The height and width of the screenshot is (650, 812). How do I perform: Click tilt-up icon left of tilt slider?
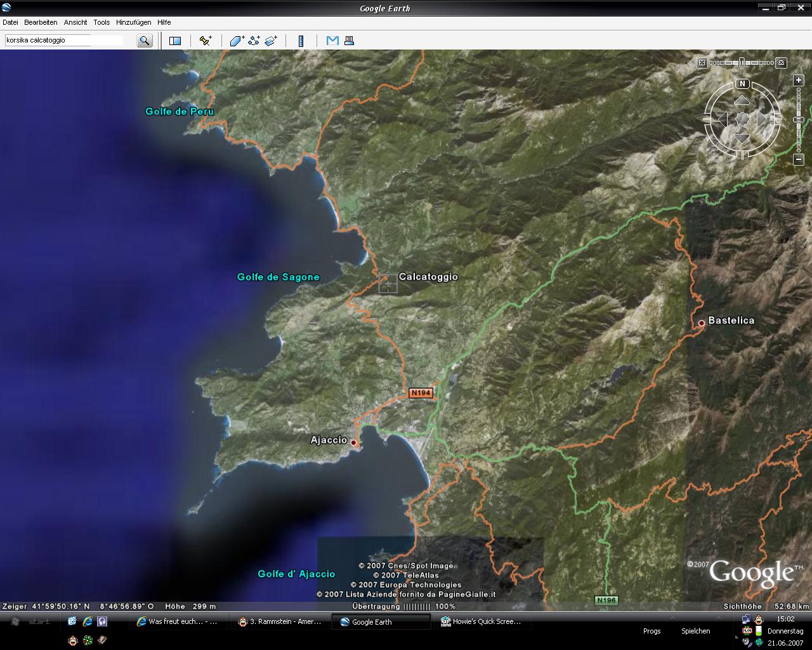pyautogui.click(x=702, y=63)
